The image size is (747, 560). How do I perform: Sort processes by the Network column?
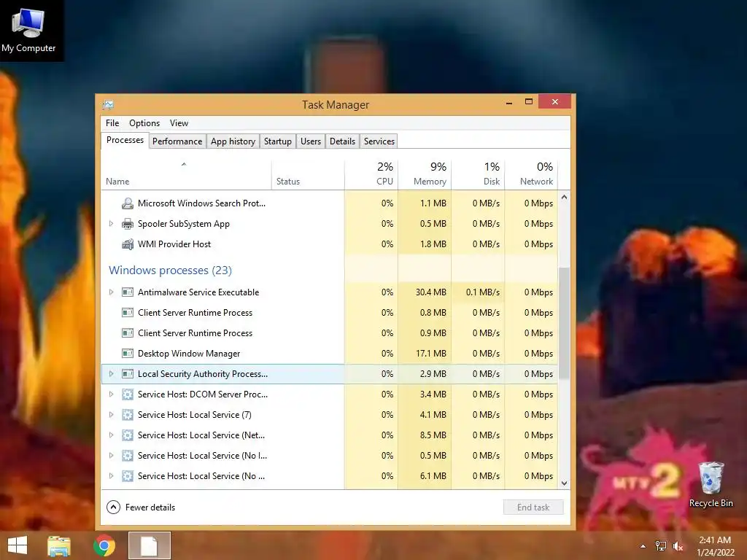(x=531, y=174)
